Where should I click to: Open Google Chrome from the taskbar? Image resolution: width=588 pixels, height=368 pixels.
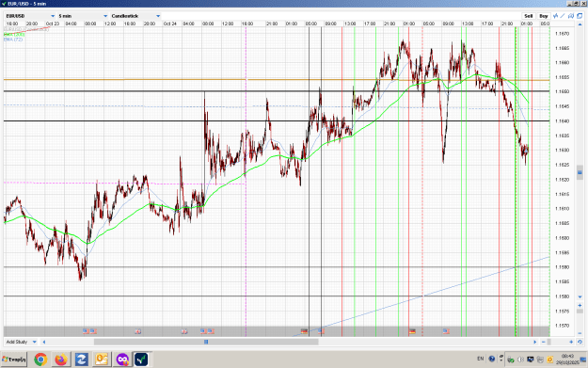click(40, 360)
